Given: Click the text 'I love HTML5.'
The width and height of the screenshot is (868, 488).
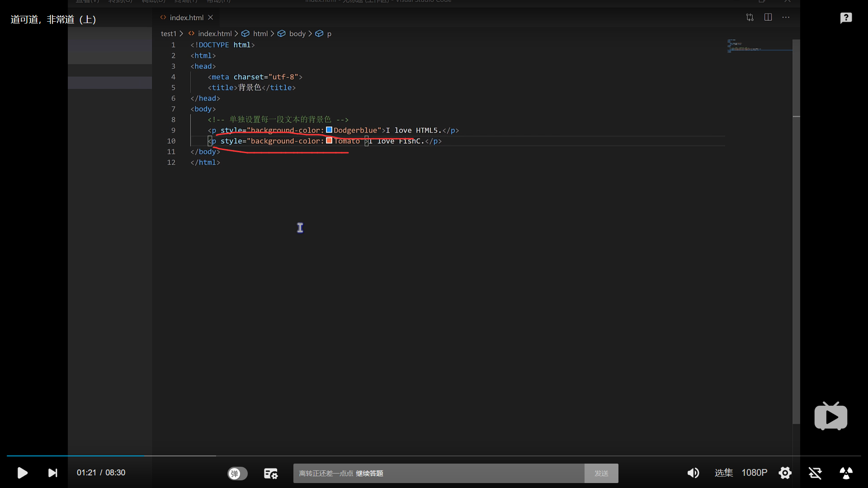Looking at the screenshot, I should pyautogui.click(x=413, y=130).
